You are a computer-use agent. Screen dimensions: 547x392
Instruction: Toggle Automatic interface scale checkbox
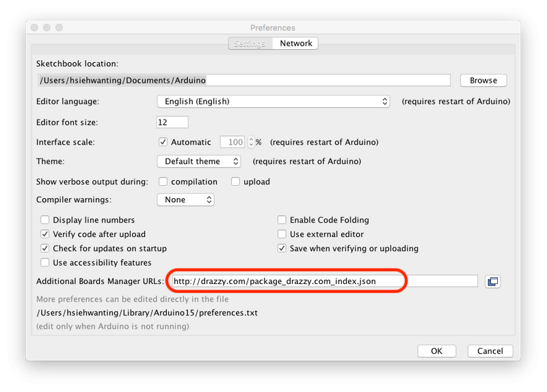[163, 142]
